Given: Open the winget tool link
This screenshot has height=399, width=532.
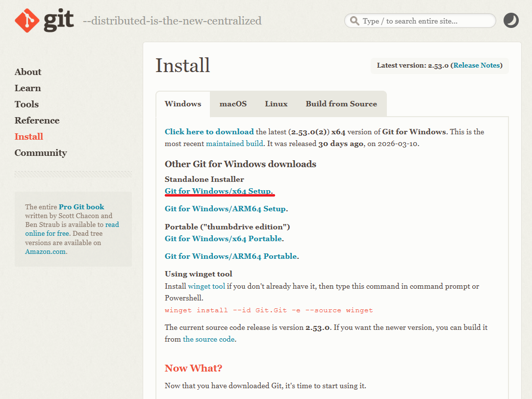Looking at the screenshot, I should coord(206,286).
